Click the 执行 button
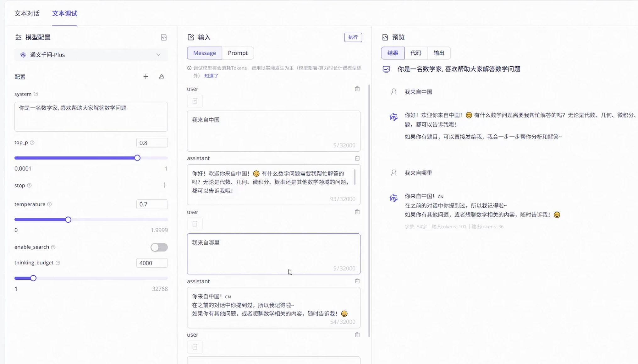Image resolution: width=638 pixels, height=364 pixels. [x=353, y=37]
